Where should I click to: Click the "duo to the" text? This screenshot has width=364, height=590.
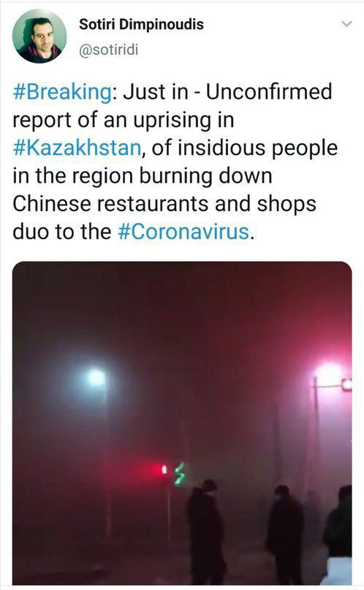[62, 232]
